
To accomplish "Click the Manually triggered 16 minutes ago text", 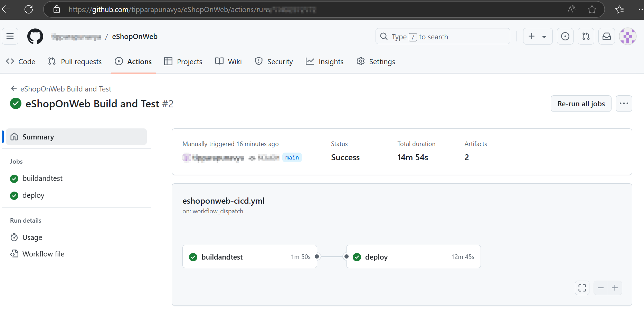I will coord(230,144).
